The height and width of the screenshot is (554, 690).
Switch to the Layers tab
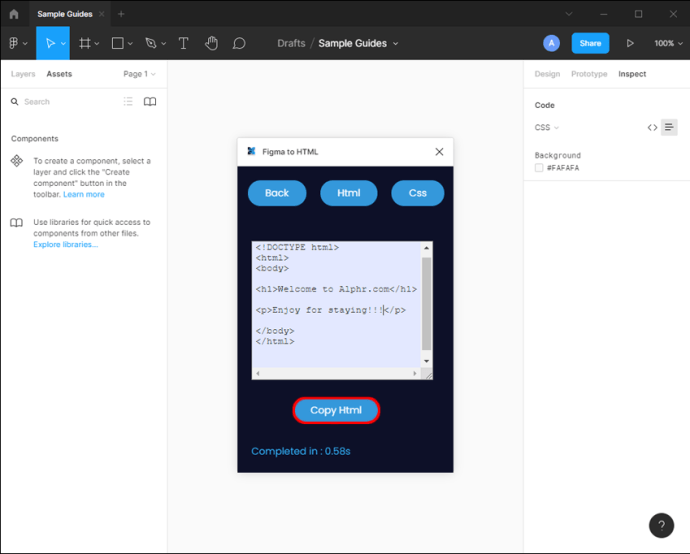[23, 74]
